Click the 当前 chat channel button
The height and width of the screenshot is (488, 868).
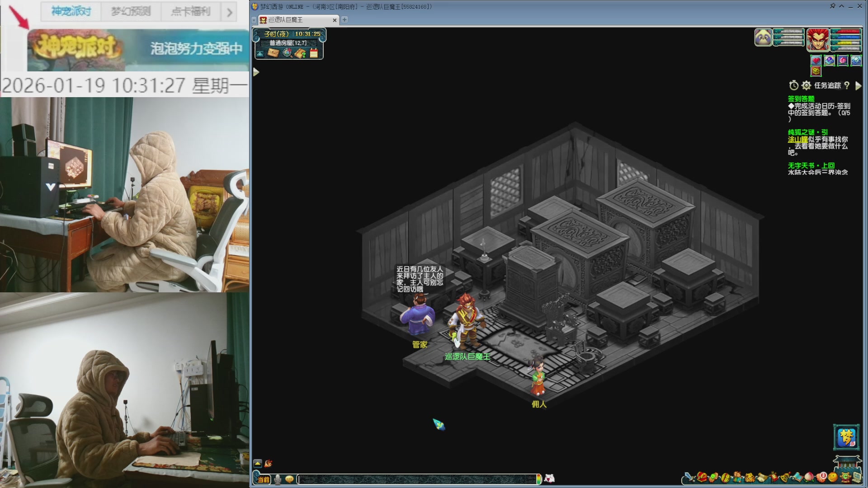click(263, 479)
